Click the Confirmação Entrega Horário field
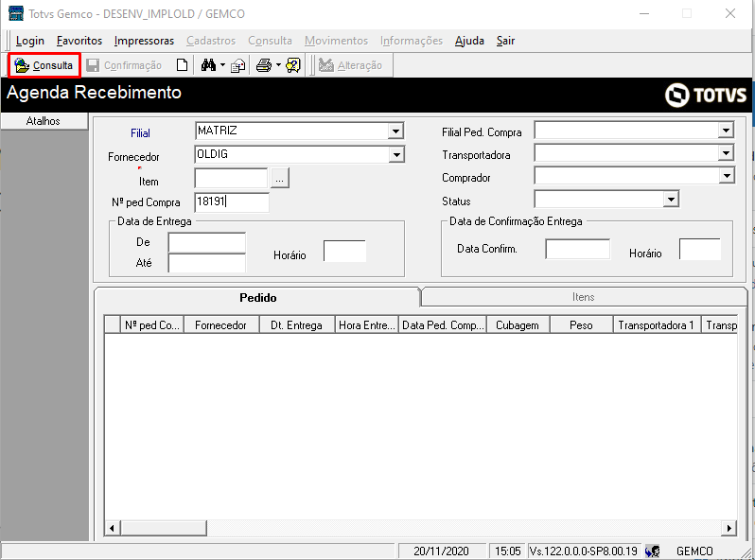This screenshot has width=755, height=560. pyautogui.click(x=700, y=249)
